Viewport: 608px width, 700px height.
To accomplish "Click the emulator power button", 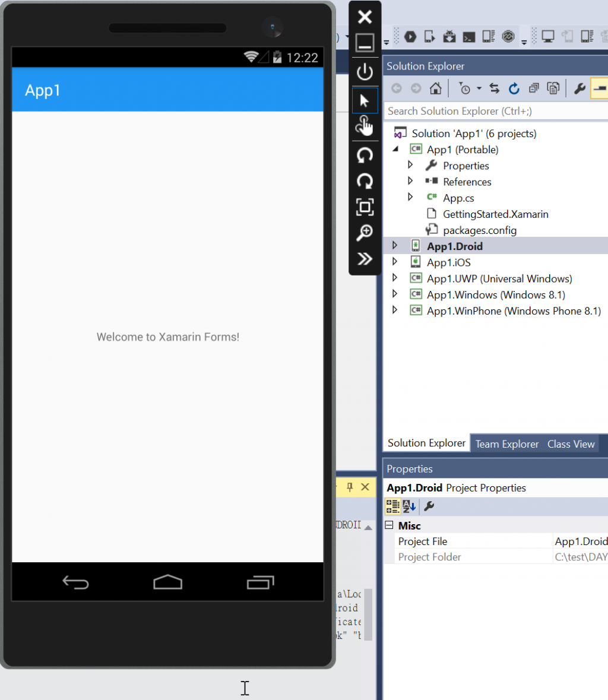I will [x=365, y=71].
